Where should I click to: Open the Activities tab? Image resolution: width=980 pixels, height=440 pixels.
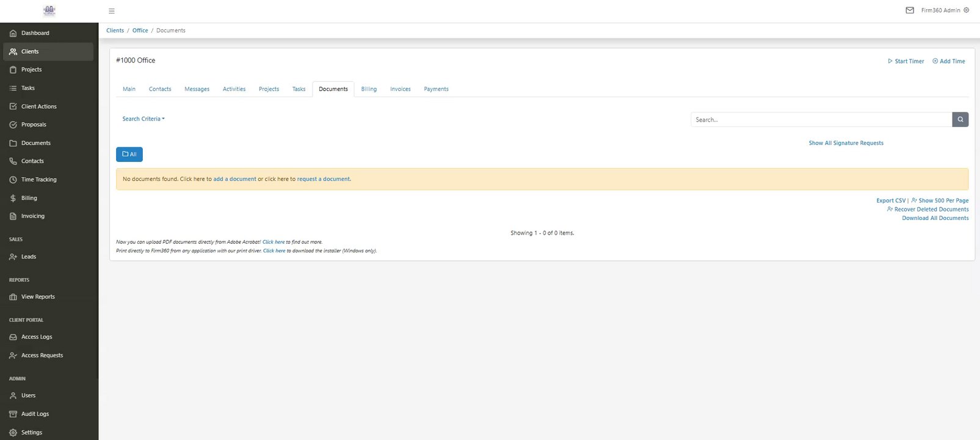point(234,89)
